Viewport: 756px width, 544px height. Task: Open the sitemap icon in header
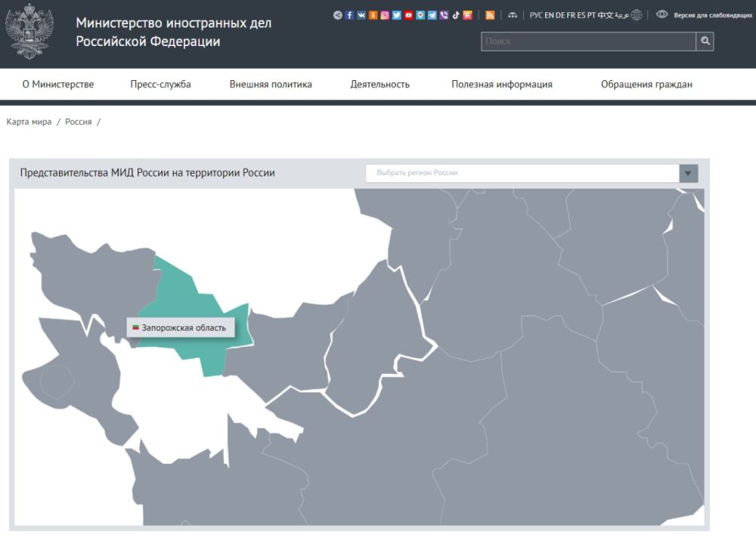tap(513, 15)
